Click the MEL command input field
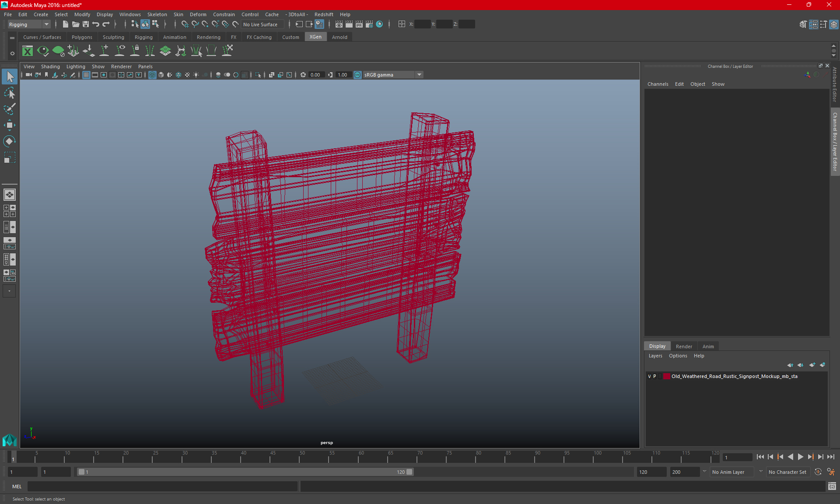 click(162, 486)
